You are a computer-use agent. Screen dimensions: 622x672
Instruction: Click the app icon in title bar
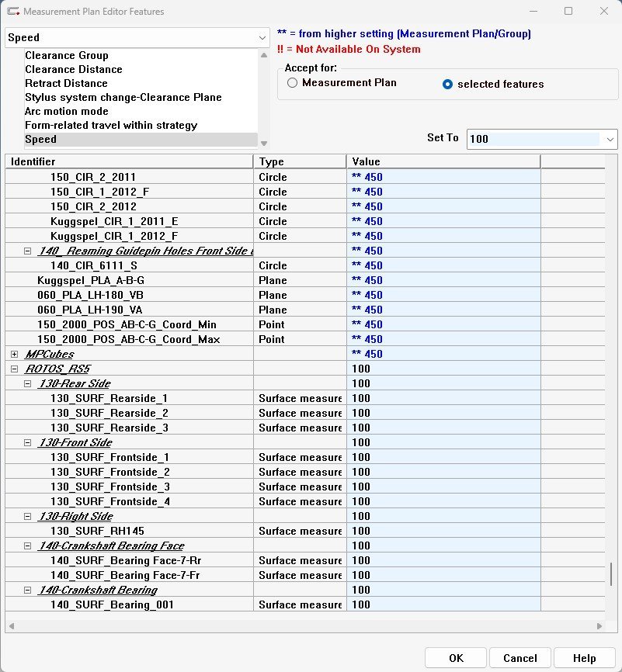click(12, 12)
